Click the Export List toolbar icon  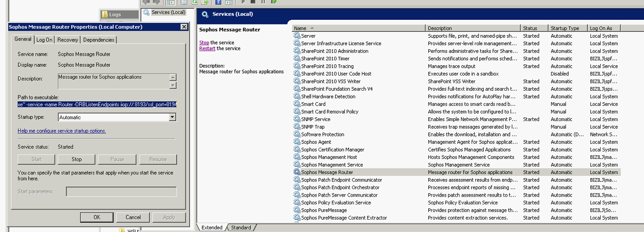tap(205, 2)
